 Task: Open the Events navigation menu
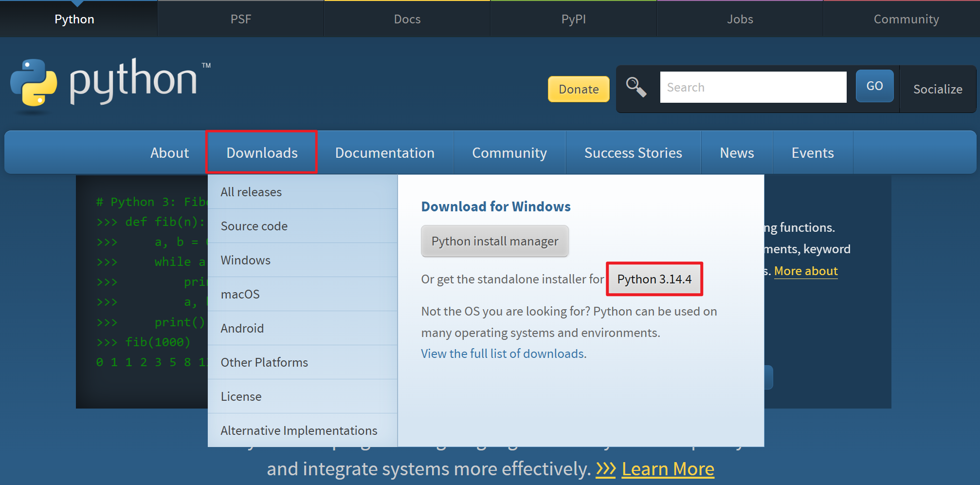pos(813,153)
